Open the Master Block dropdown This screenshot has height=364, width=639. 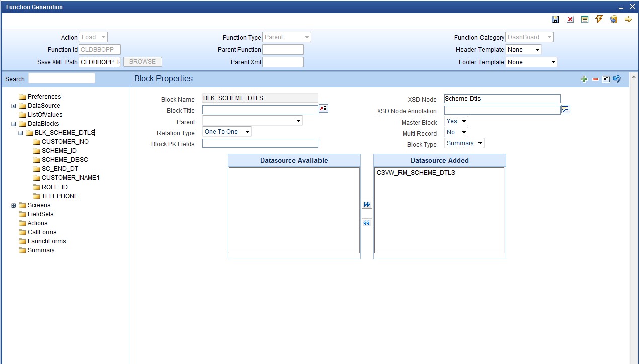456,121
